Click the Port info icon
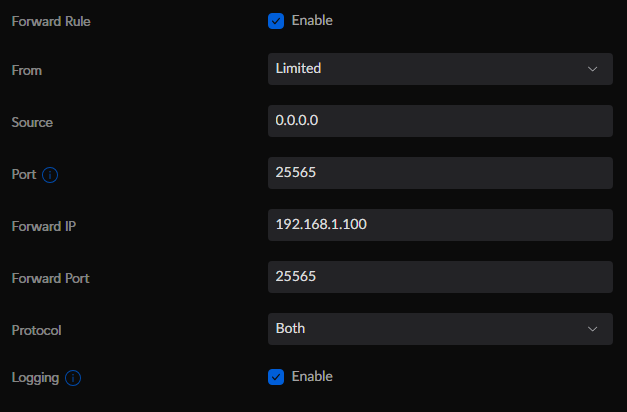 tap(50, 175)
